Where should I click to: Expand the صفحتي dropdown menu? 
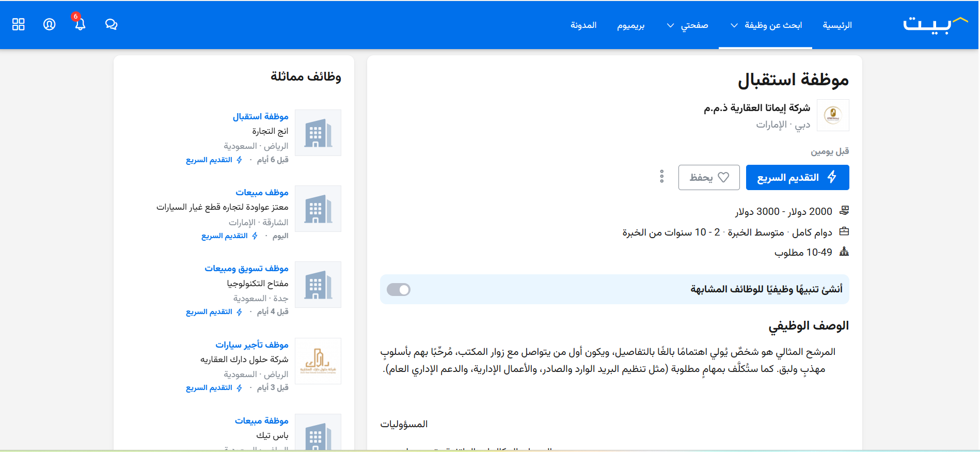click(x=687, y=25)
